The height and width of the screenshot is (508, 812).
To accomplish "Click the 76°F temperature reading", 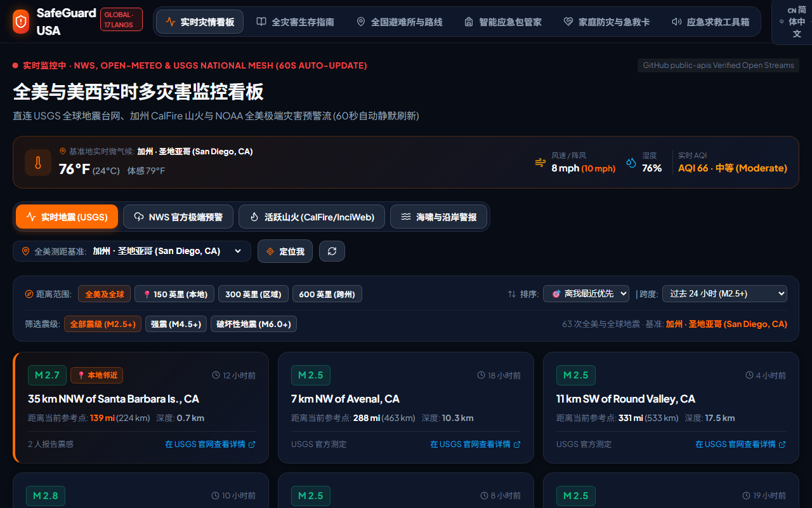I will [74, 169].
